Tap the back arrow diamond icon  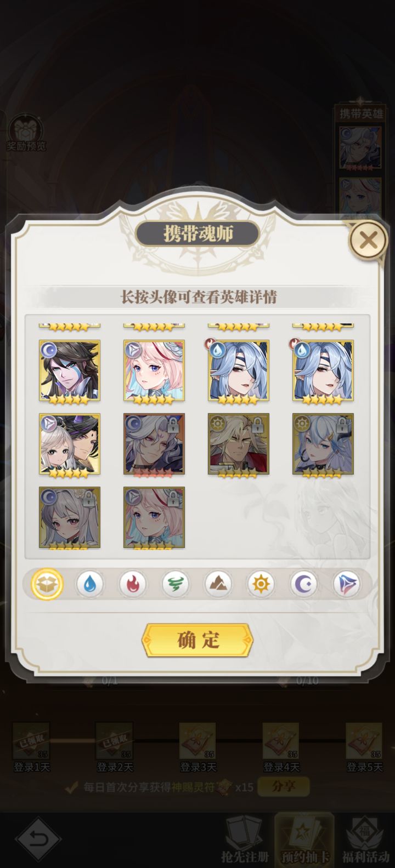[x=38, y=841]
